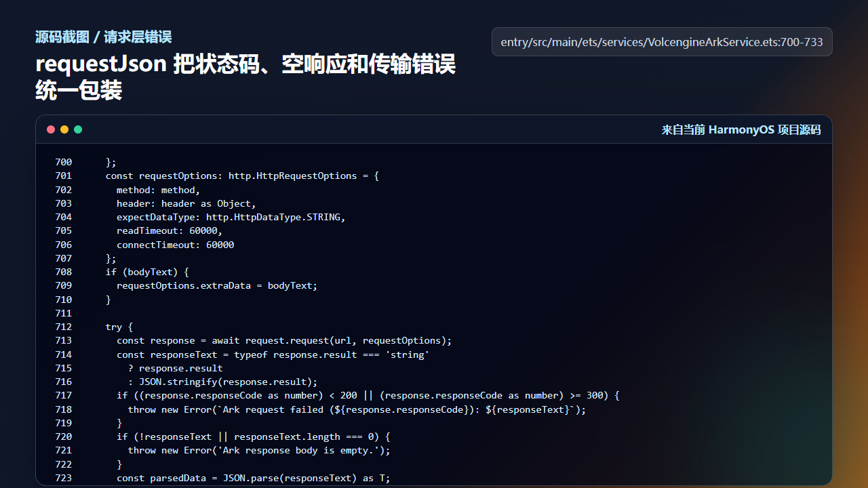Click 'expectDataType: http.HttpDataType.STRING,' line

[231, 217]
